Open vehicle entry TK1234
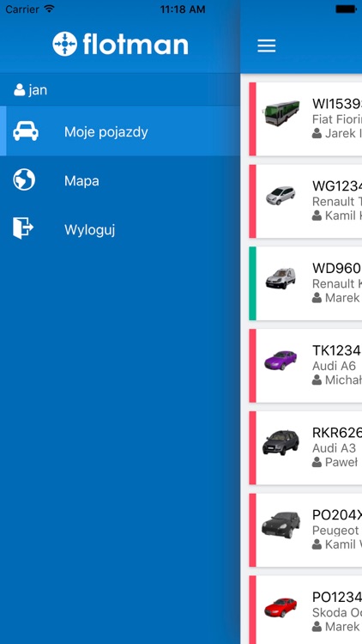Image resolution: width=362 pixels, height=644 pixels. [x=305, y=366]
